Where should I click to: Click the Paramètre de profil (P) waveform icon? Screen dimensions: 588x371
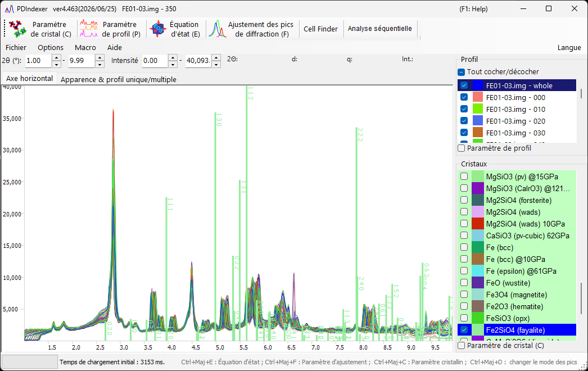tap(88, 29)
